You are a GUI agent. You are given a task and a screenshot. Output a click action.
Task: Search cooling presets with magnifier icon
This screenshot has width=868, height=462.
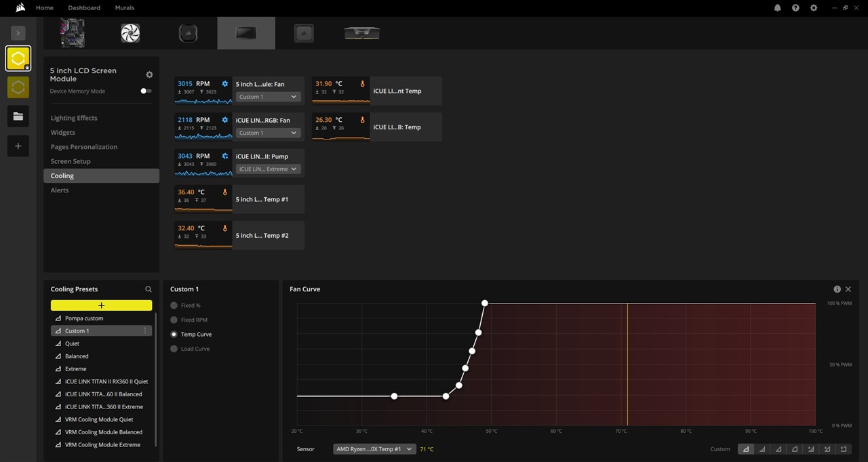149,289
